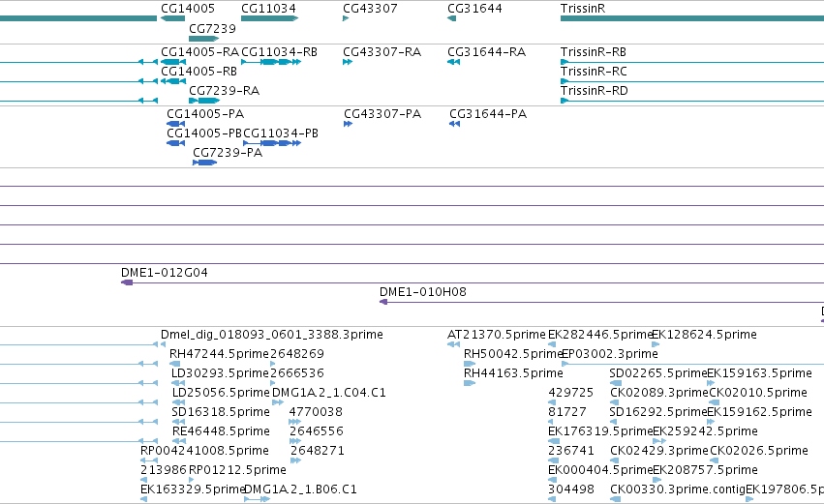
Task: Click the EK128624.5prime label
Action: click(704, 335)
